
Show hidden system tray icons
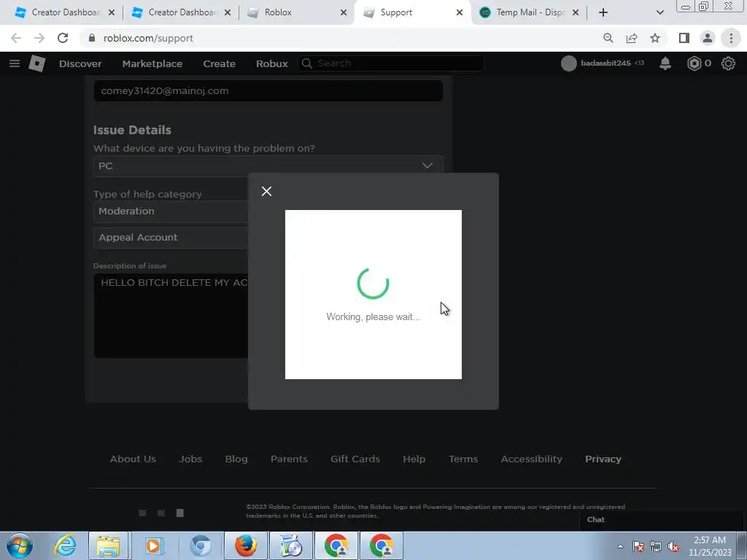[620, 546]
